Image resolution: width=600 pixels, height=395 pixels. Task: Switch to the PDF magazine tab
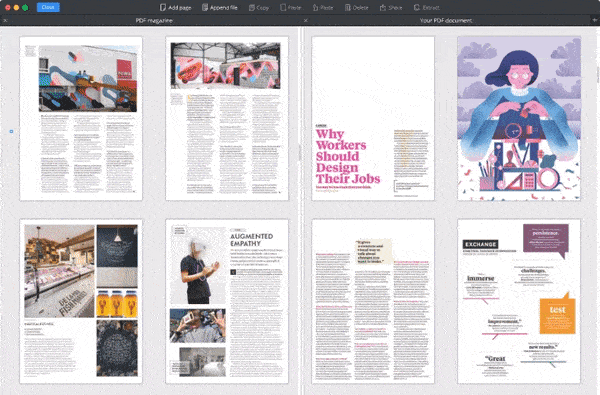coord(154,20)
